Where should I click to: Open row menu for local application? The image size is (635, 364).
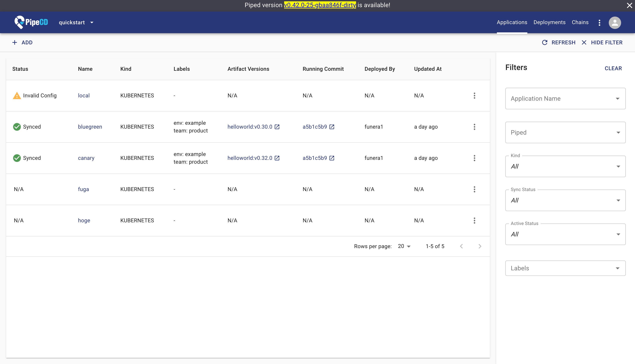tap(474, 95)
